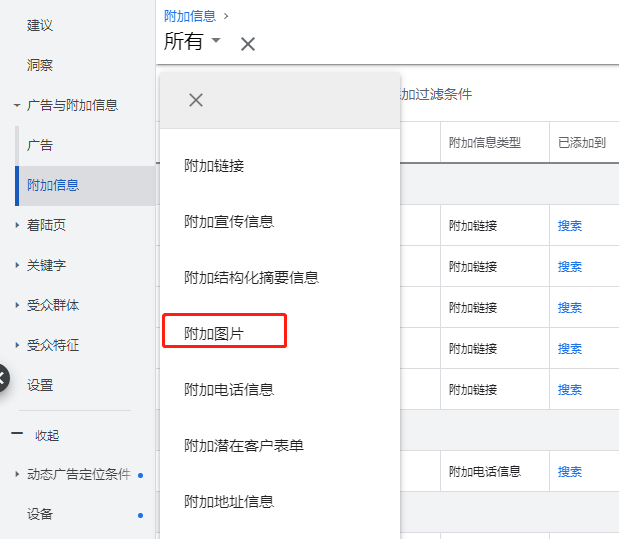This screenshot has width=619, height=539.
Task: Open the 附加信息 breadcrumb link
Action: (x=190, y=16)
